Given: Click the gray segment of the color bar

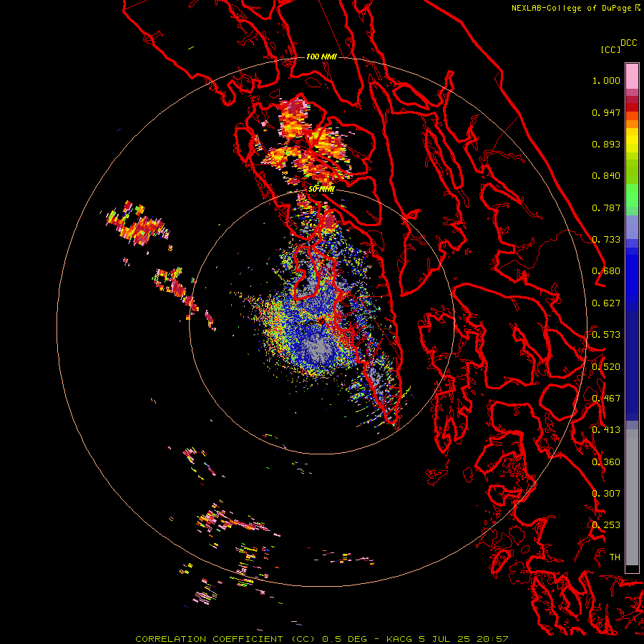Looking at the screenshot, I should (632, 497).
